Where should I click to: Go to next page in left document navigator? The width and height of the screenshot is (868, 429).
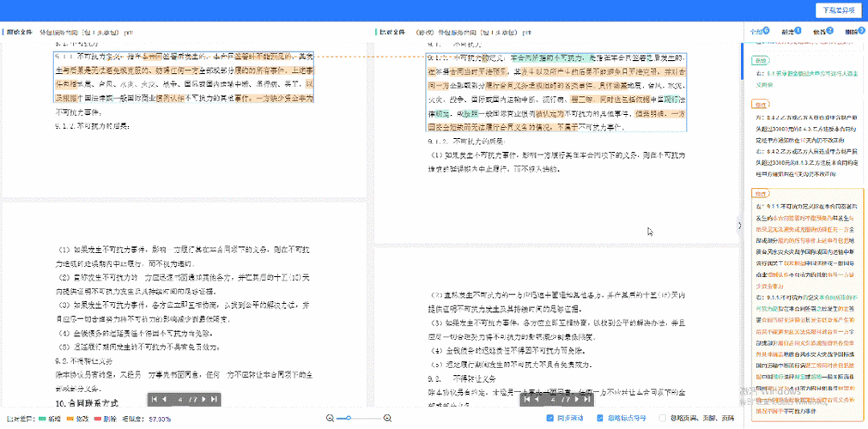(203, 399)
